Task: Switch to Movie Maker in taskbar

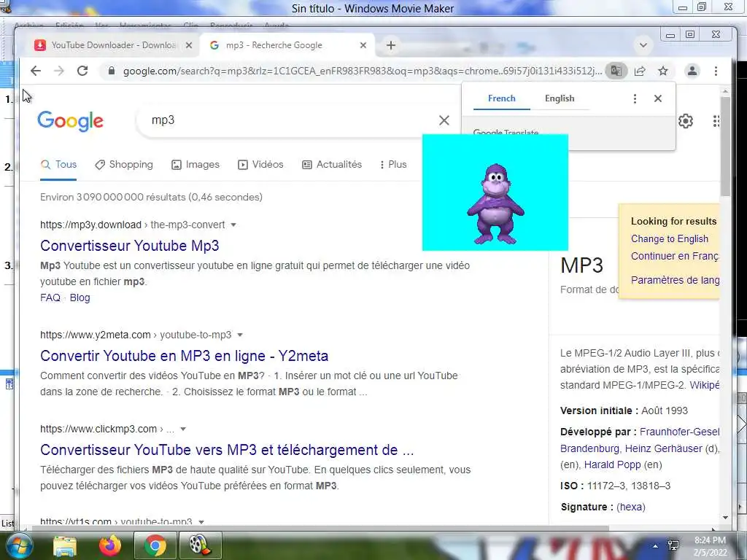Action: point(200,545)
